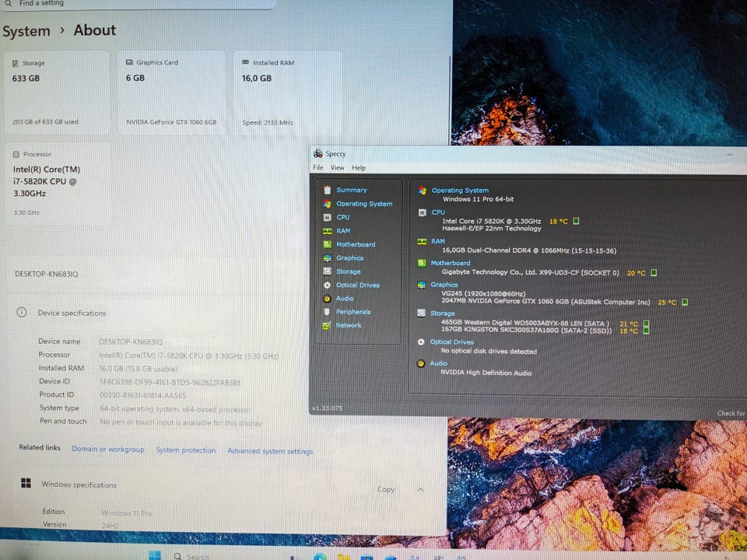This screenshot has height=560, width=747.
Task: Click the Windows logo beside the Operating System heading
Action: coord(423,191)
